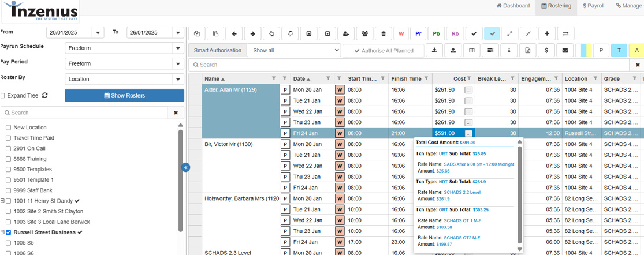The image size is (644, 255).
Task: Click the add employee icon
Action: [346, 33]
